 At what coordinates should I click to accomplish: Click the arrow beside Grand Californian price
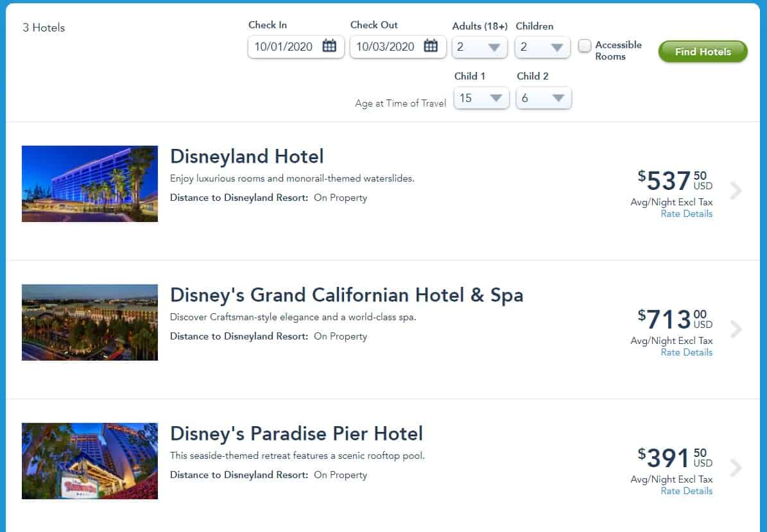(x=736, y=329)
